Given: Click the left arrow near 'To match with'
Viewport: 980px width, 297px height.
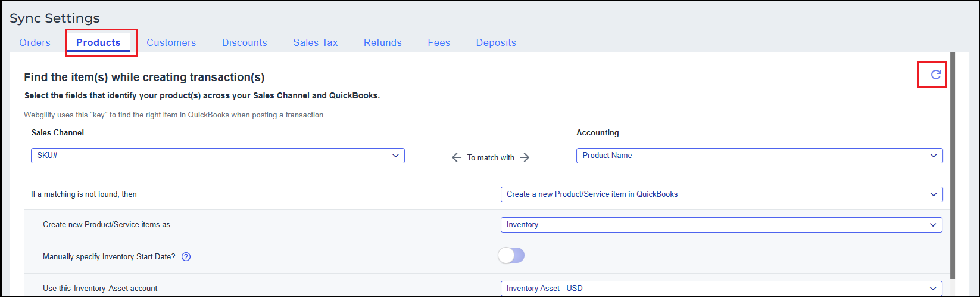Looking at the screenshot, I should (457, 158).
